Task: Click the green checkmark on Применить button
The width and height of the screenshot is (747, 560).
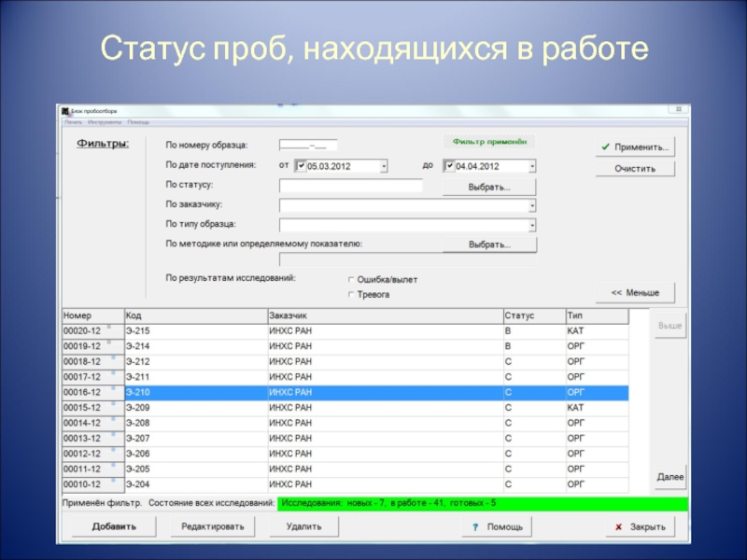Action: pyautogui.click(x=605, y=147)
